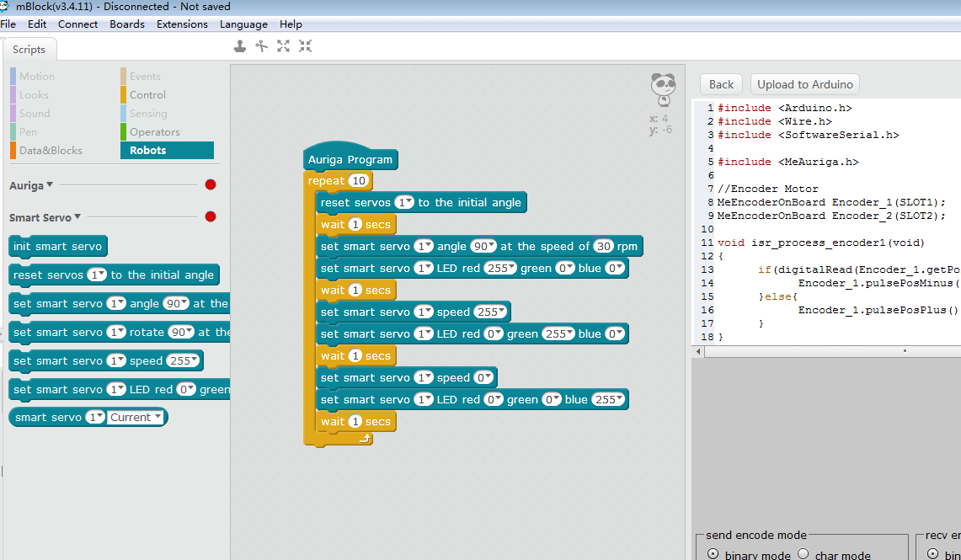Open rotate 90 dropdown in palette block
The width and height of the screenshot is (961, 560).
point(182,332)
